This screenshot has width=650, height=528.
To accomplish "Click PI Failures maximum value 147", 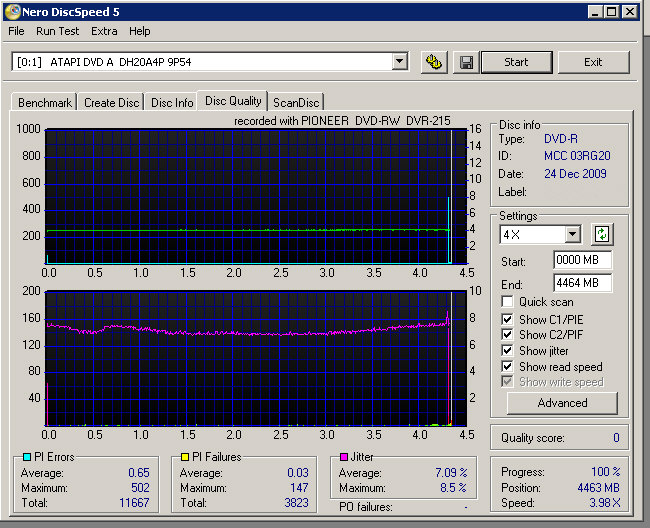I will (299, 488).
